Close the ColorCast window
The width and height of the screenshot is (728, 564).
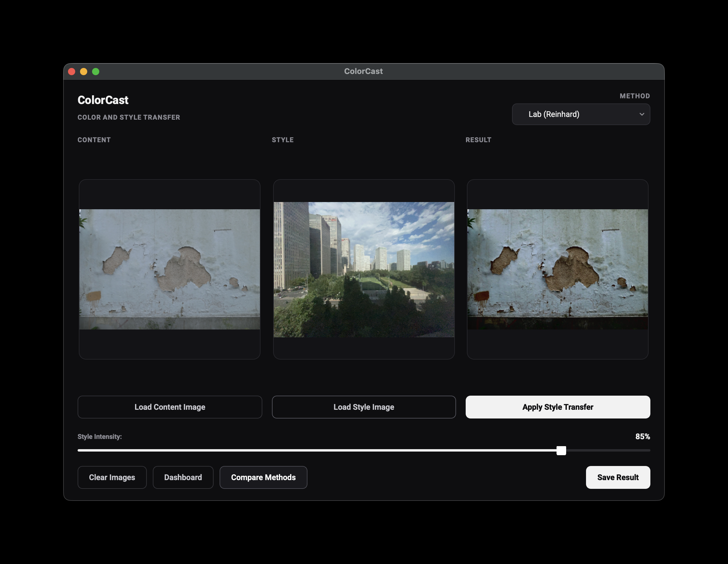tap(72, 72)
